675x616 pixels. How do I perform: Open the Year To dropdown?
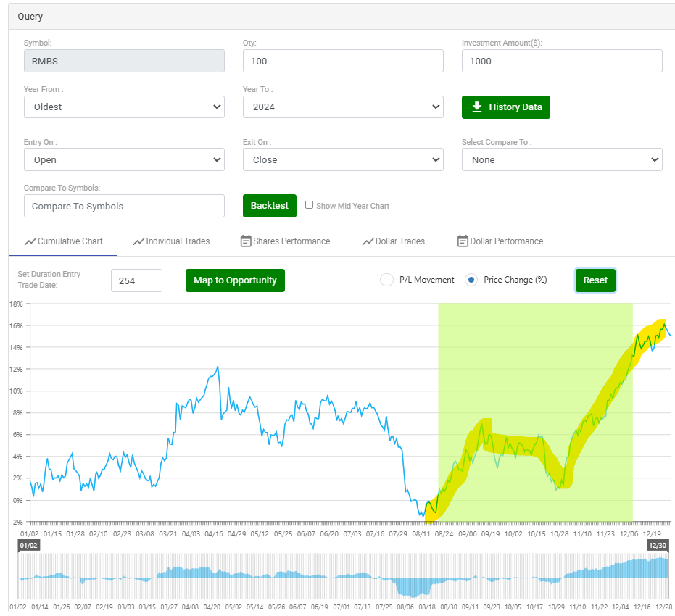pyautogui.click(x=343, y=107)
